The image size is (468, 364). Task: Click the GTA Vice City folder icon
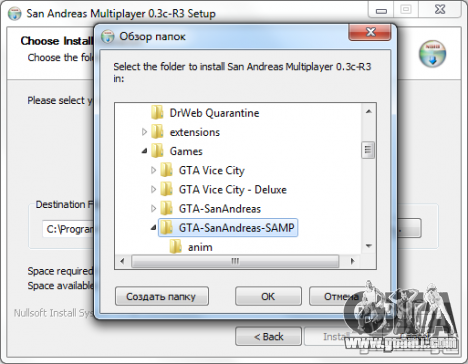click(x=166, y=170)
